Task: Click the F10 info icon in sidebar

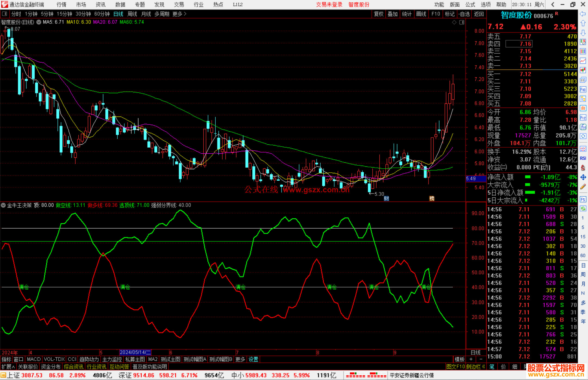Action: [x=583, y=89]
